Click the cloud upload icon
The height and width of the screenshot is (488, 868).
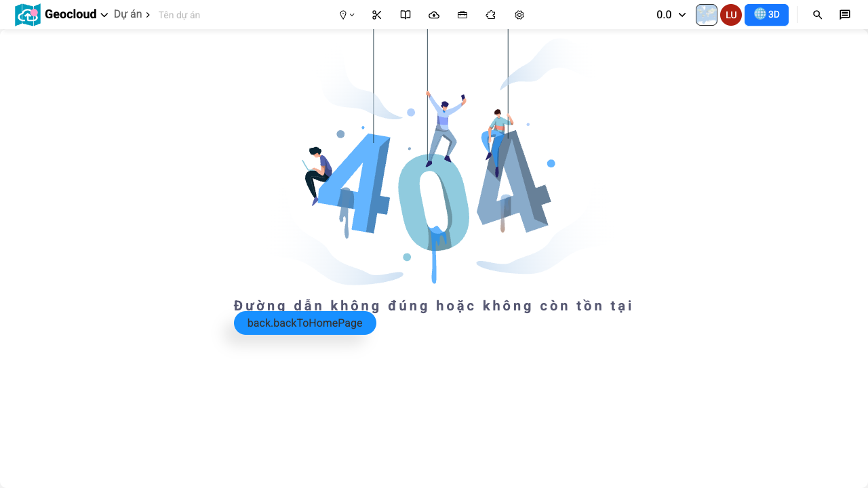(433, 14)
